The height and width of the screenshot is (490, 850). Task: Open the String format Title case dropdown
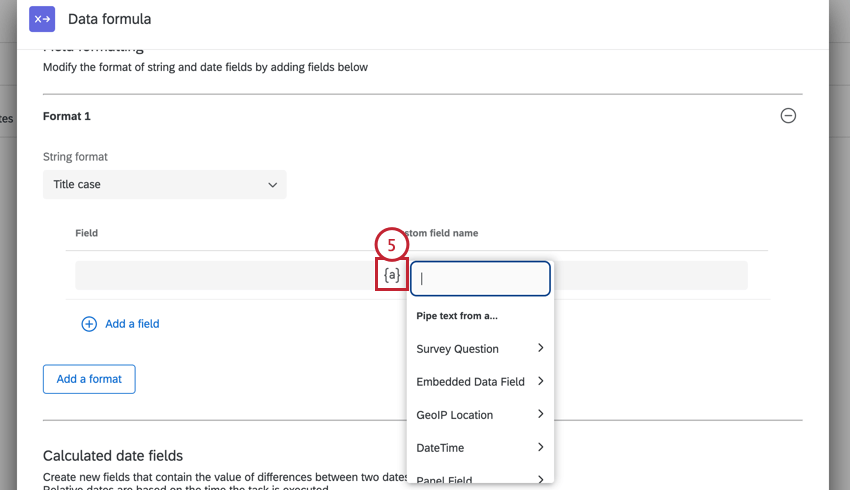tap(164, 184)
